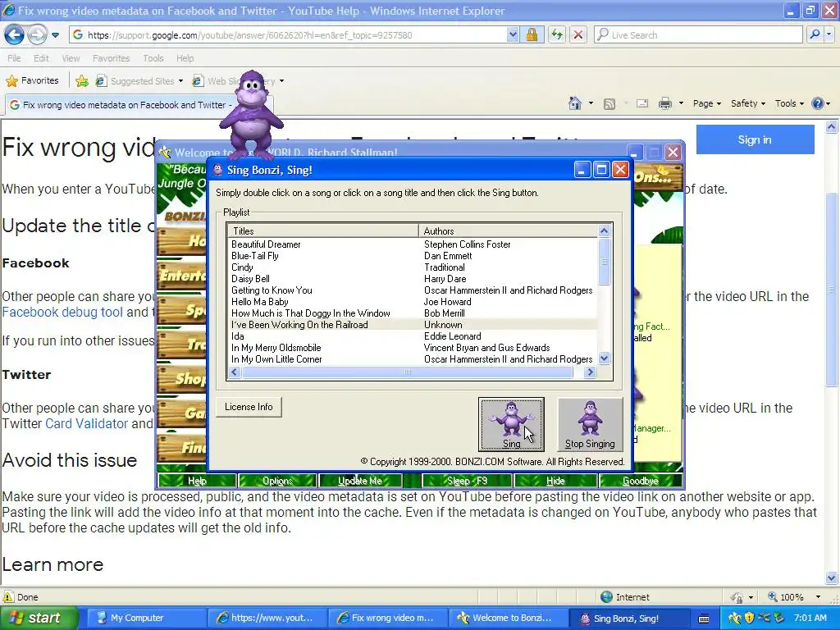Expand the address bar dropdown arrow
Viewport: 840px width, 630px height.
(x=513, y=35)
